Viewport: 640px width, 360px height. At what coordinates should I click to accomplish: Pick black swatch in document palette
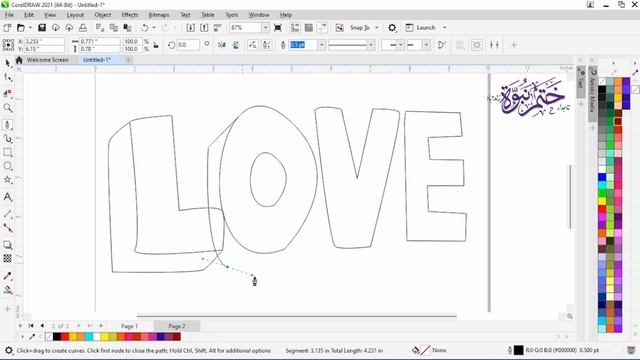click(x=57, y=337)
